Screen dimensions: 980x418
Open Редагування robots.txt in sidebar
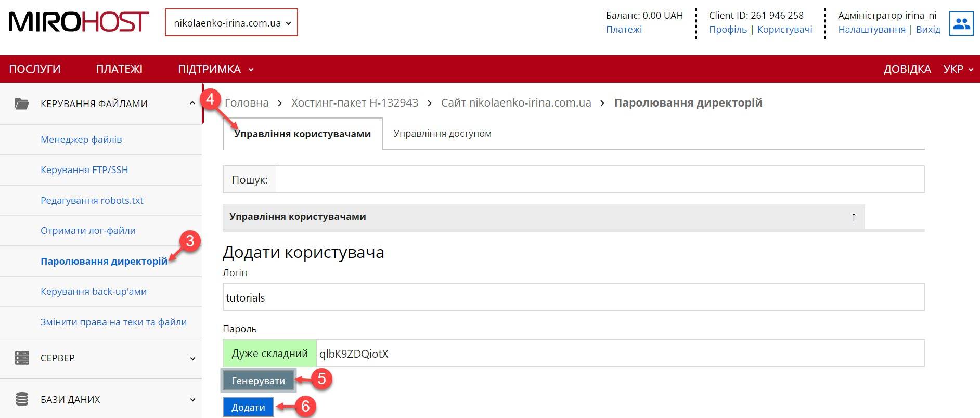[x=92, y=200]
